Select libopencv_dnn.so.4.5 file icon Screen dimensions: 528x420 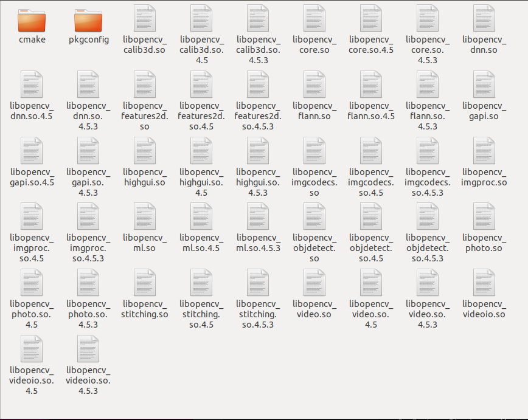coord(32,84)
